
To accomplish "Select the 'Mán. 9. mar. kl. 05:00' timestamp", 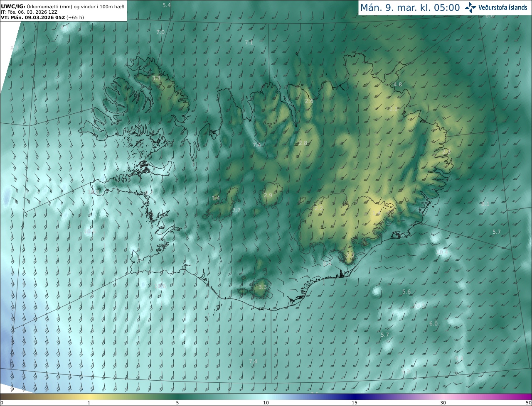I will click(x=410, y=7).
